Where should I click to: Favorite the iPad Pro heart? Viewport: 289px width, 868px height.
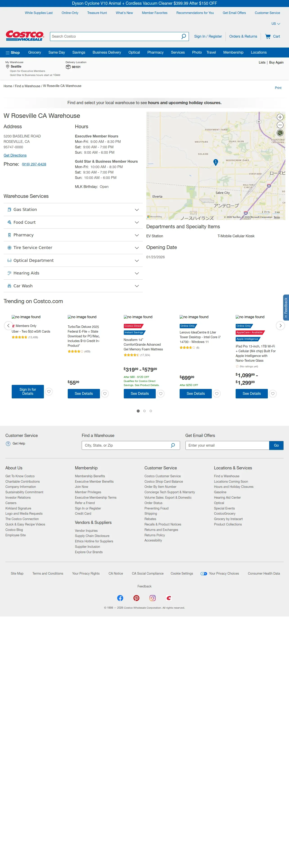(x=273, y=394)
